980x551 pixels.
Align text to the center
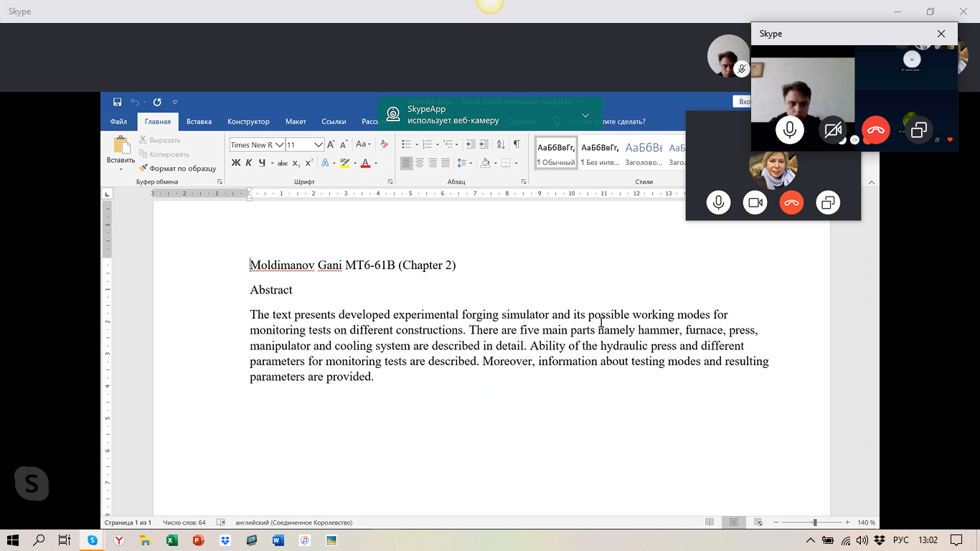click(x=420, y=163)
